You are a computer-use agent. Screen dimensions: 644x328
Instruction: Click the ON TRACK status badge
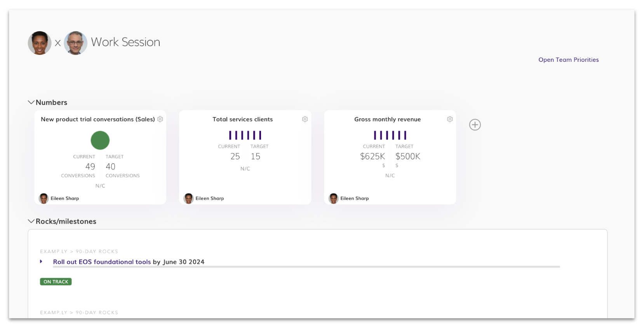[56, 282]
